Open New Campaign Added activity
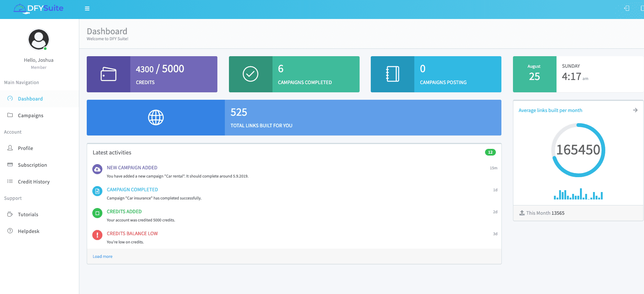The height and width of the screenshot is (294, 644). pos(132,167)
